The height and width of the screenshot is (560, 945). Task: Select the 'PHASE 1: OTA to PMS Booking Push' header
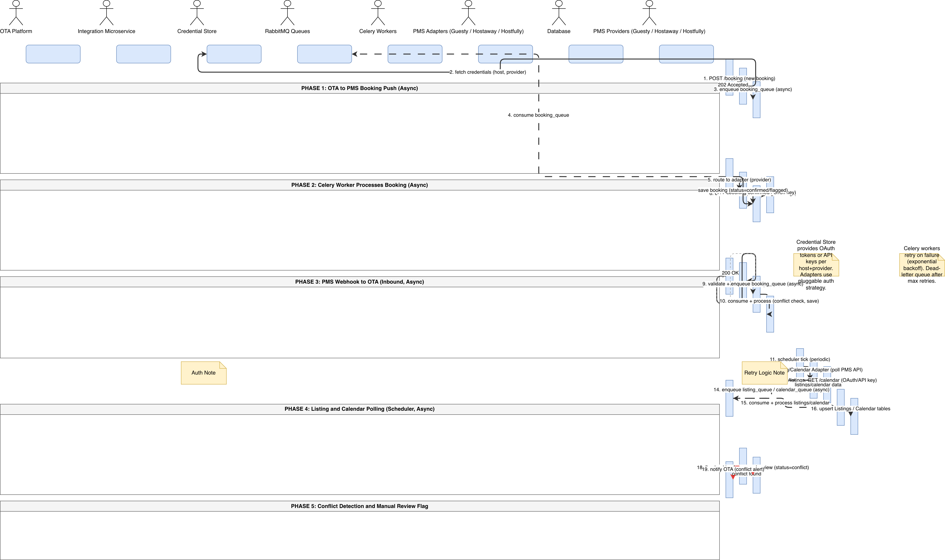click(x=360, y=88)
